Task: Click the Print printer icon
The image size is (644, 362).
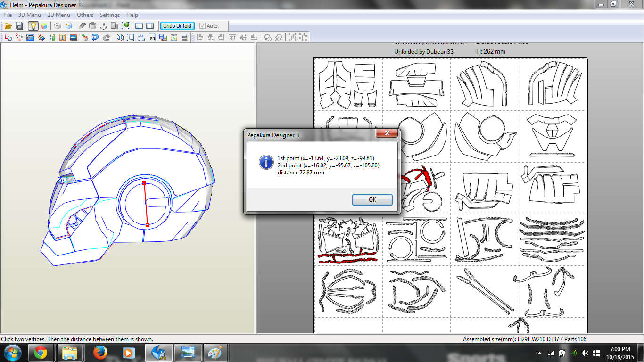Action: pos(185,37)
